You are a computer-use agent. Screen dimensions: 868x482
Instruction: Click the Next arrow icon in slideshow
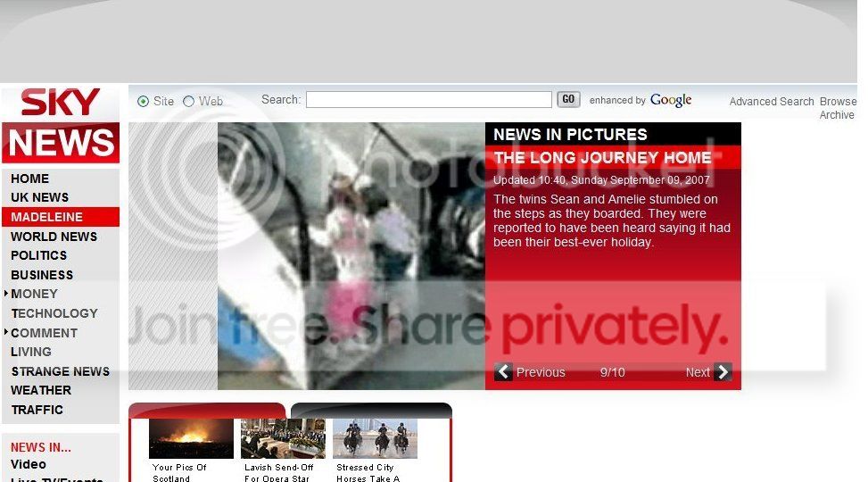coord(723,372)
